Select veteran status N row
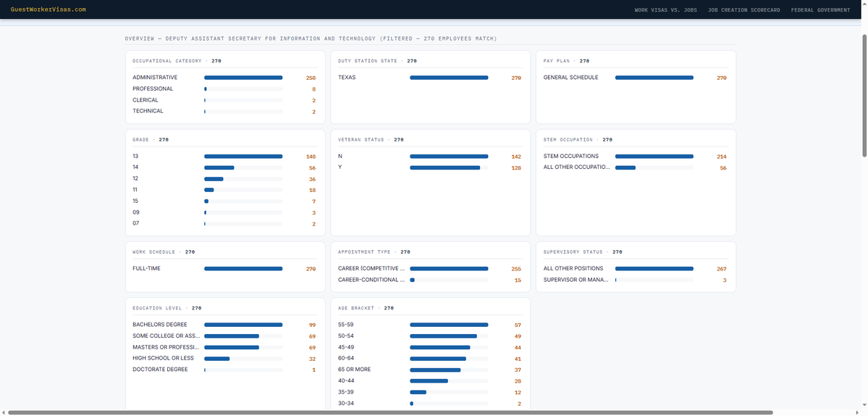868x416 pixels. coord(431,157)
